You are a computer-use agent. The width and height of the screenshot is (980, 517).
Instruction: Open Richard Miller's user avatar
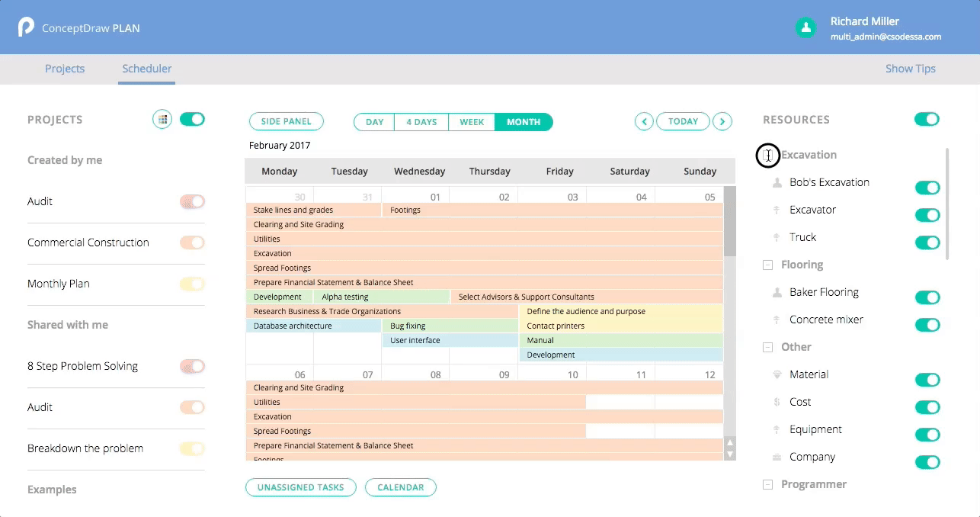point(805,27)
